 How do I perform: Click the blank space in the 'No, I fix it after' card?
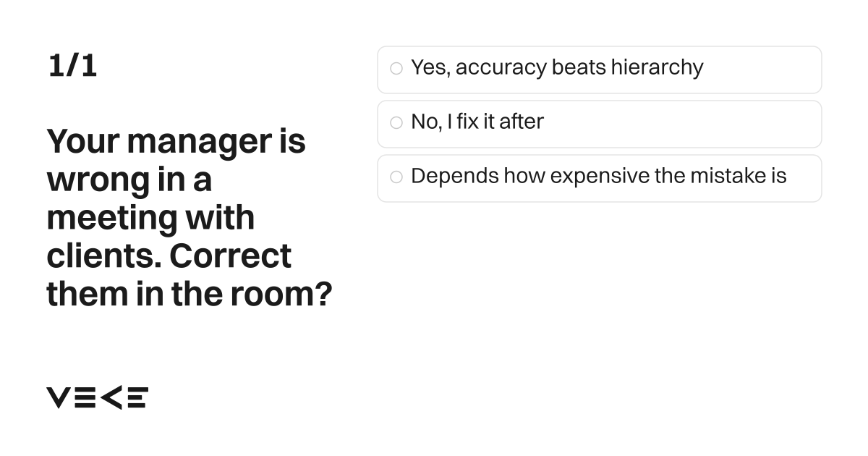684,124
